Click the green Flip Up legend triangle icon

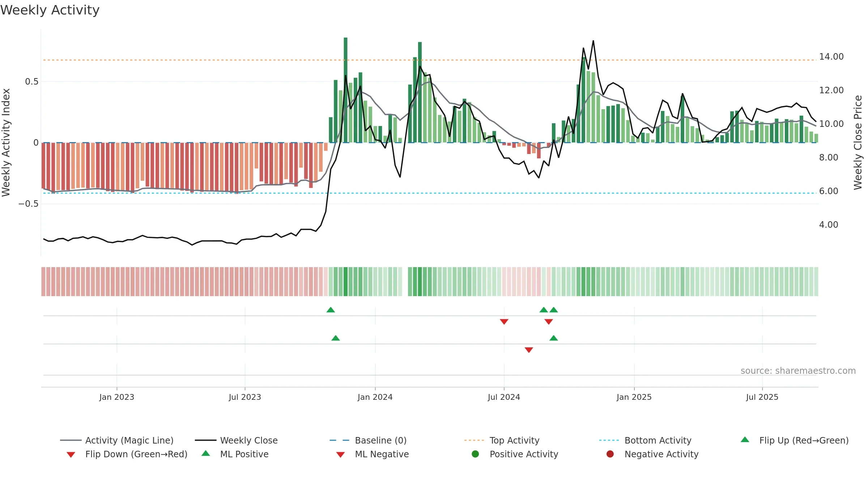click(745, 440)
